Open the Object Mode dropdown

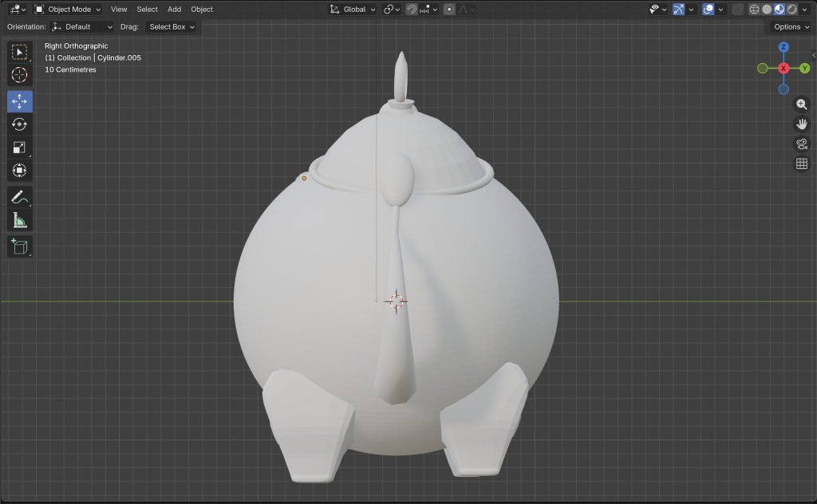point(68,10)
